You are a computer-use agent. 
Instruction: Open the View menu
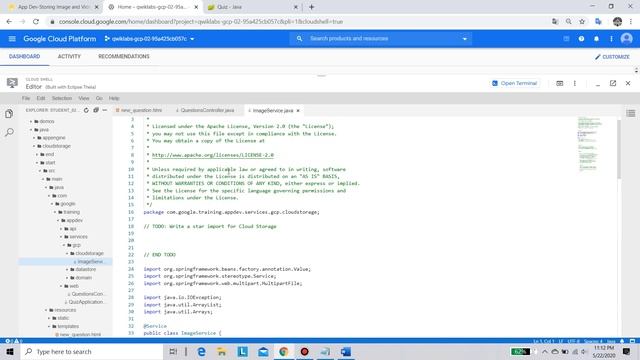point(84,98)
